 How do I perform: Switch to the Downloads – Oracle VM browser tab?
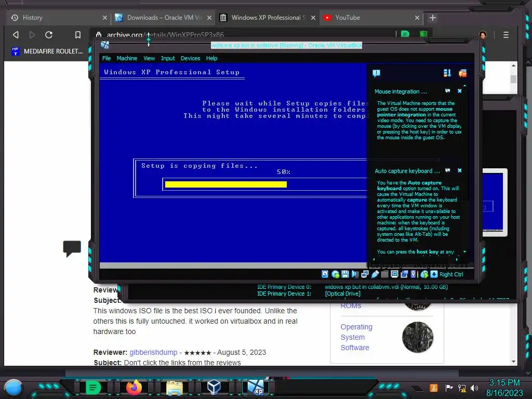(x=163, y=18)
